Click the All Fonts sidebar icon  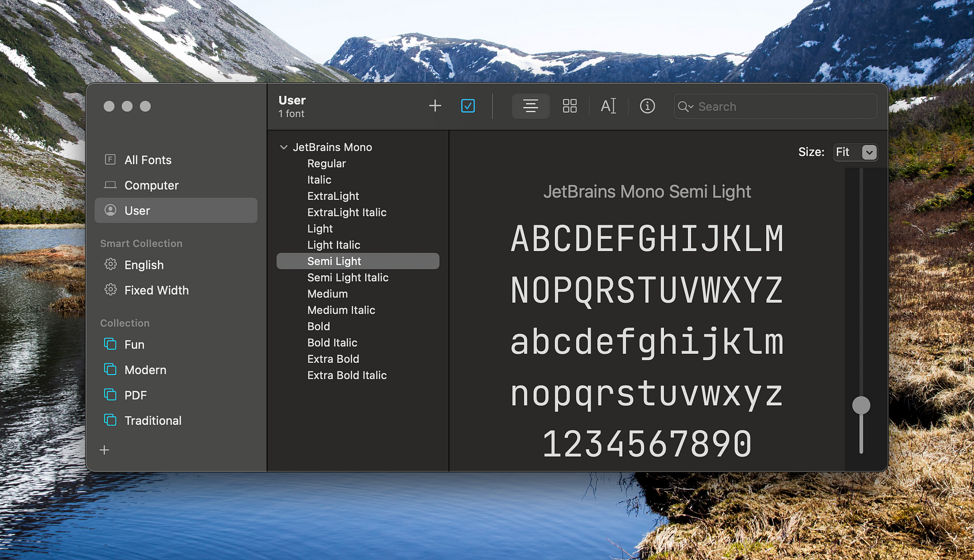(110, 159)
